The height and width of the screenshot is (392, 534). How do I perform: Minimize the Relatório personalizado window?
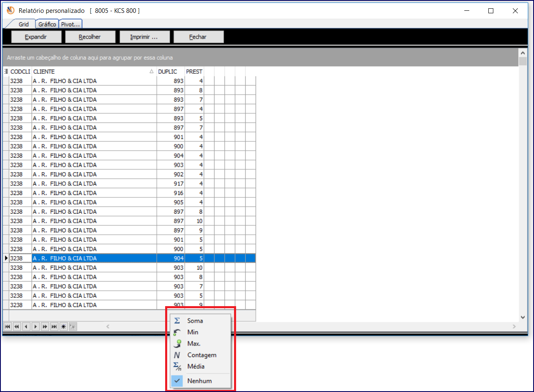tap(466, 11)
